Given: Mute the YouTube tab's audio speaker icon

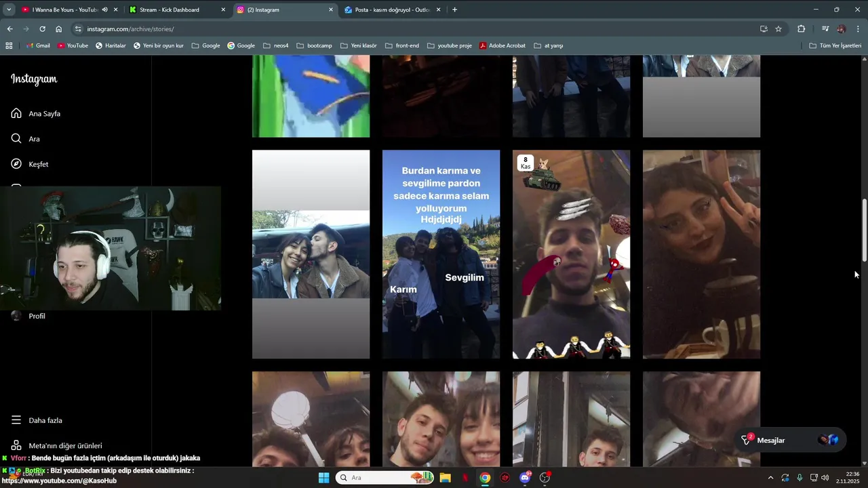Looking at the screenshot, I should pyautogui.click(x=104, y=9).
